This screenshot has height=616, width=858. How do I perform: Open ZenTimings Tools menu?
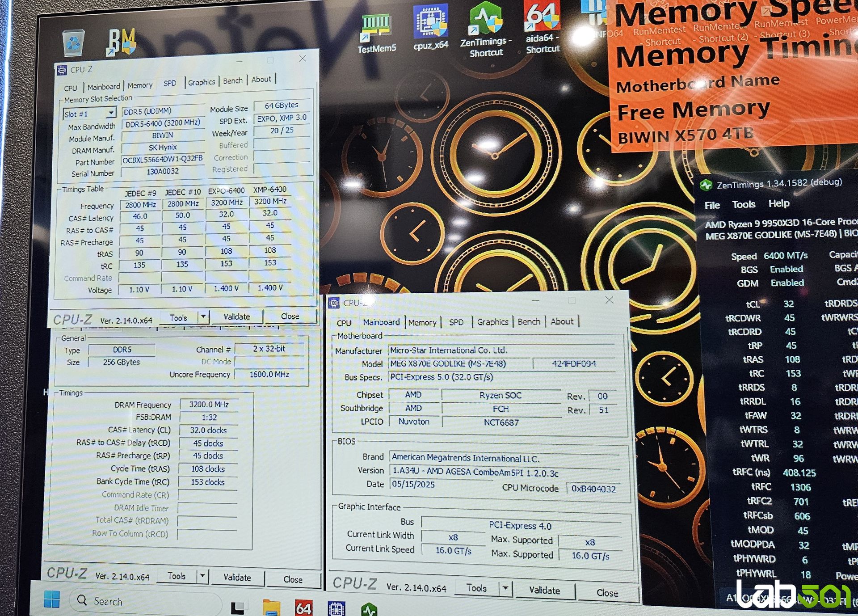click(x=743, y=204)
